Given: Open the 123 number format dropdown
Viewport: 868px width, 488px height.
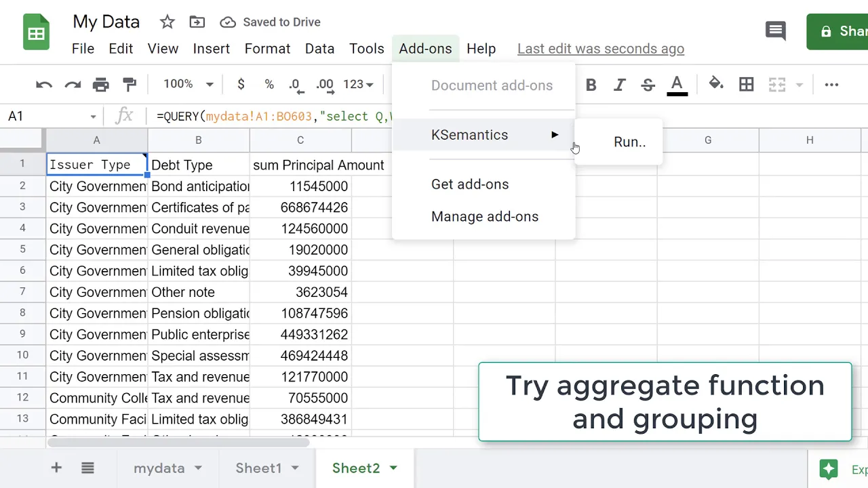Looking at the screenshot, I should click(359, 85).
